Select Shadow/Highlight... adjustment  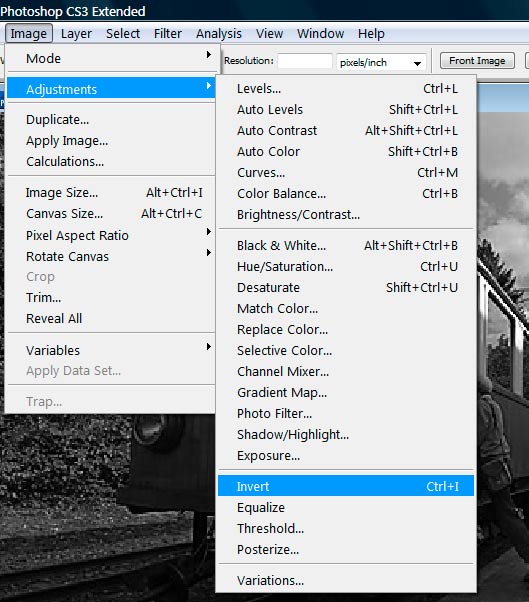346,435
